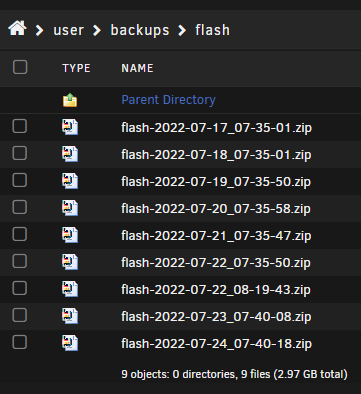The image size is (361, 394).
Task: Navigate to the backups breadcrumb
Action: pos(140,30)
